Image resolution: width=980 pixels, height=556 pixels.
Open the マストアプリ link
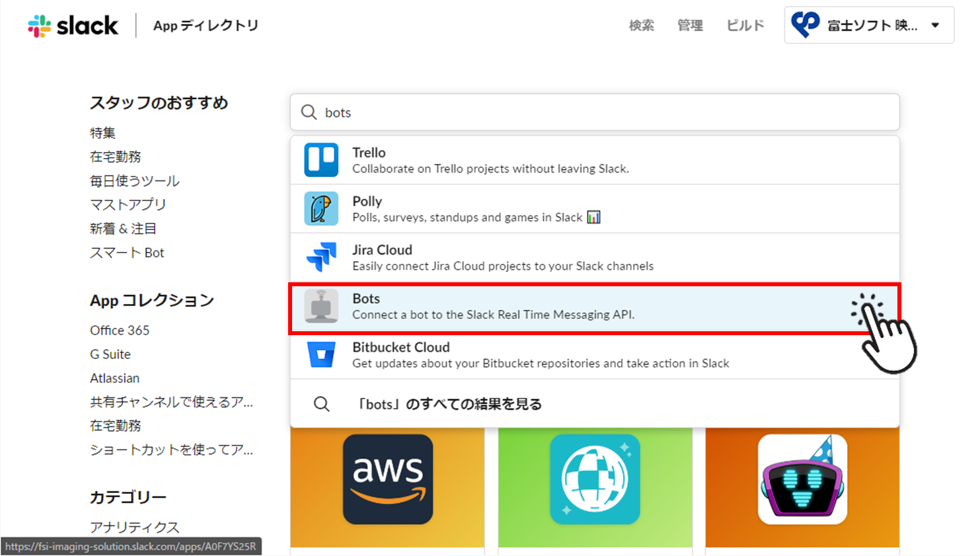128,205
